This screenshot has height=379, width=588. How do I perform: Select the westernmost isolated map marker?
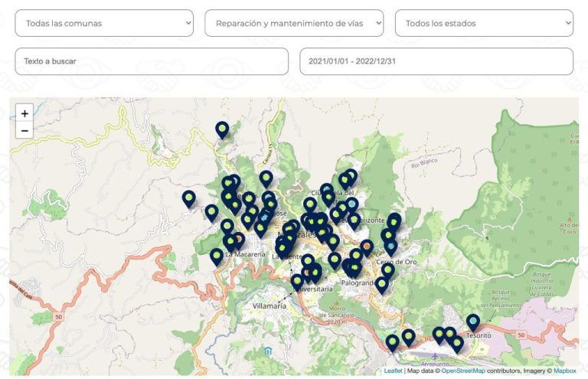[x=189, y=198]
